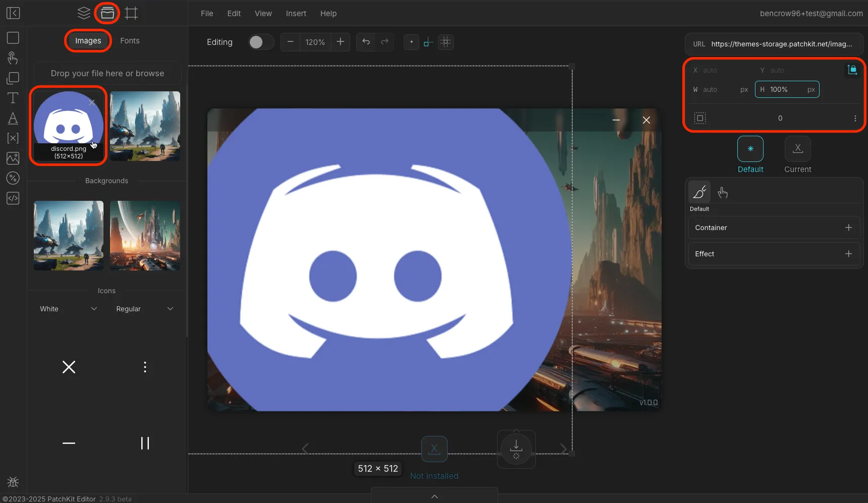The height and width of the screenshot is (503, 868).
Task: Toggle the Editing mode switch
Action: [x=261, y=42]
